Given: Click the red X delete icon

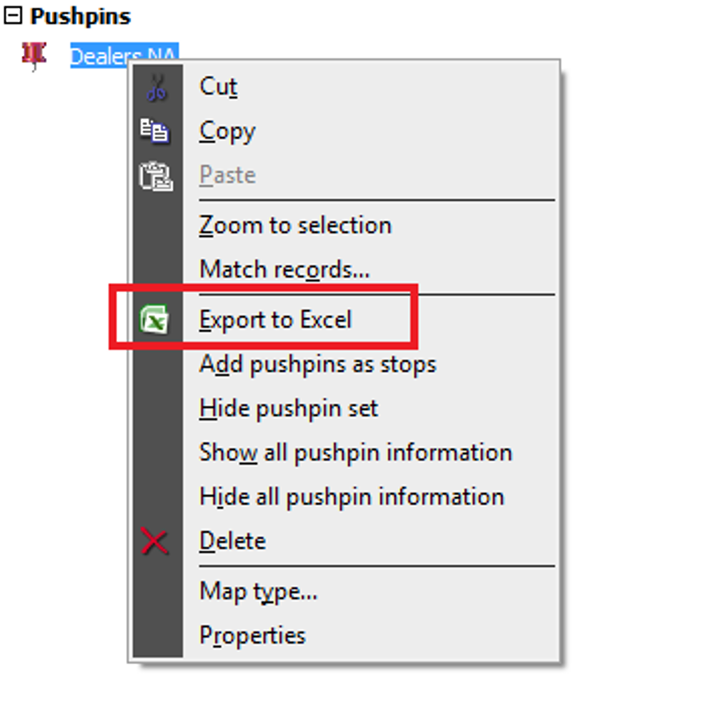Looking at the screenshot, I should 154,541.
